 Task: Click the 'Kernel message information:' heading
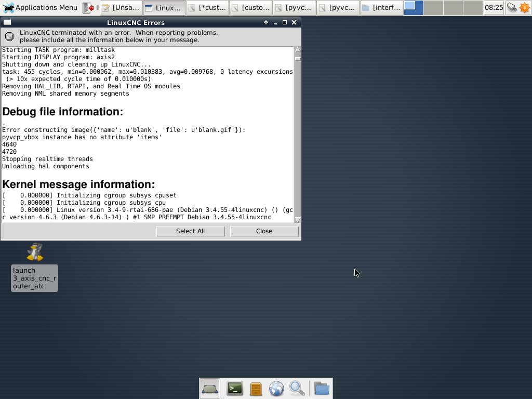tap(78, 184)
